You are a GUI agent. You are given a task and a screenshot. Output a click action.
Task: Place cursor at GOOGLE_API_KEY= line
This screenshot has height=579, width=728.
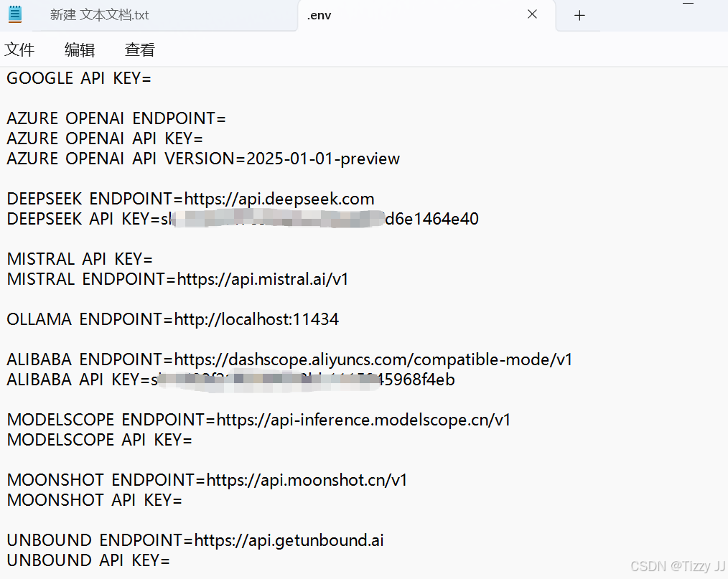coord(79,78)
